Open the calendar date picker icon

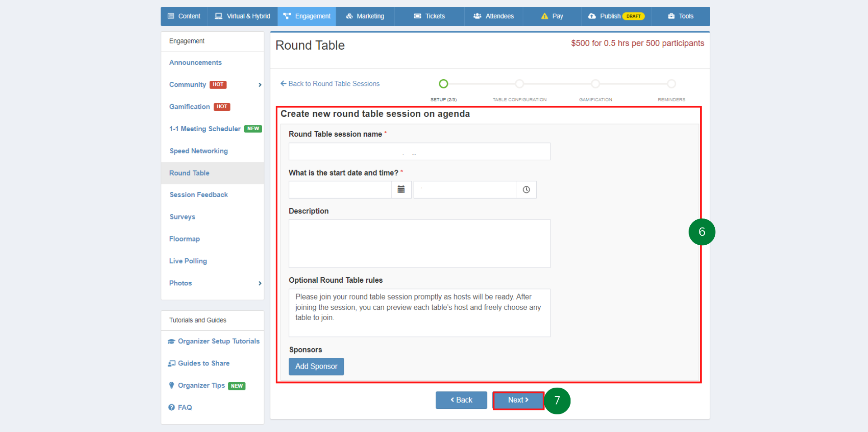401,190
